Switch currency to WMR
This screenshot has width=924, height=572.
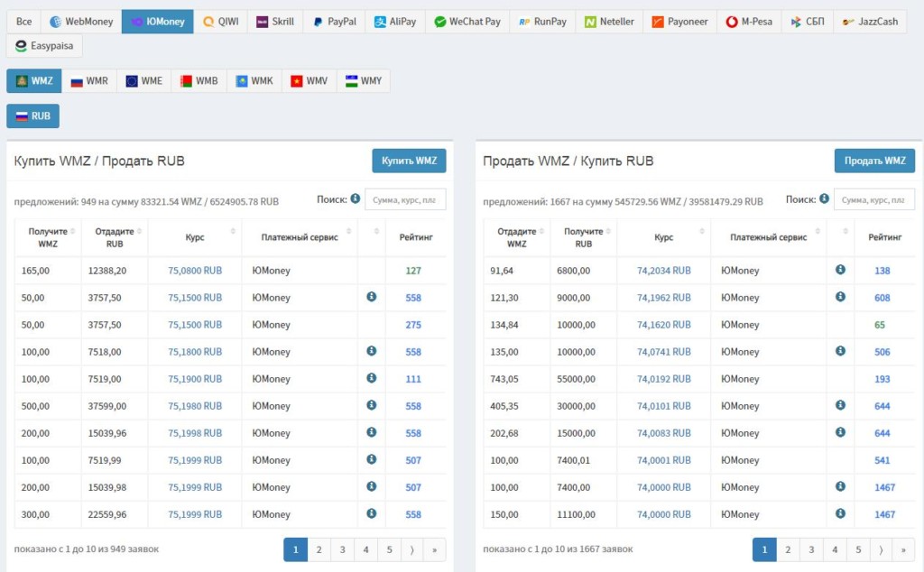[89, 80]
